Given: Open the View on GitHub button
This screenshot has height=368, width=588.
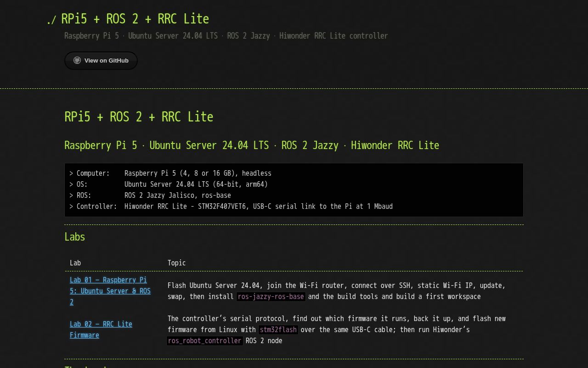Looking at the screenshot, I should (101, 60).
